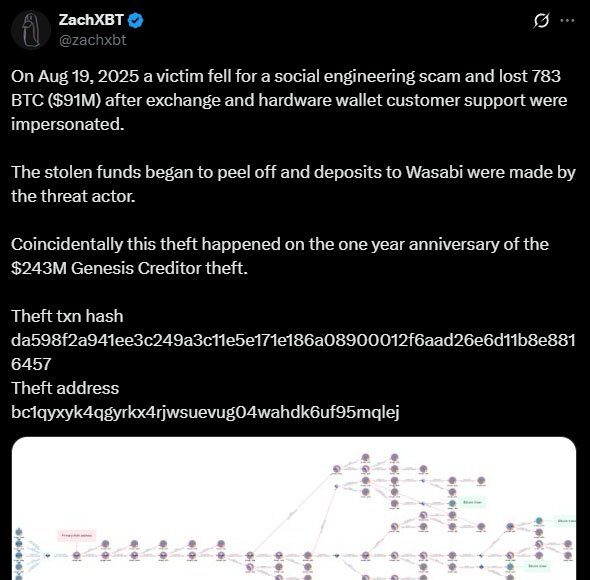Click the first paragraph about the 783 BTC loss
Viewport: 590px width, 580px height.
289,100
